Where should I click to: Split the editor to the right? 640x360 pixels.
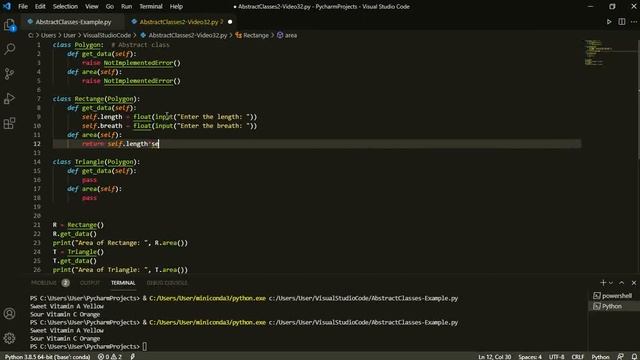coord(621,22)
